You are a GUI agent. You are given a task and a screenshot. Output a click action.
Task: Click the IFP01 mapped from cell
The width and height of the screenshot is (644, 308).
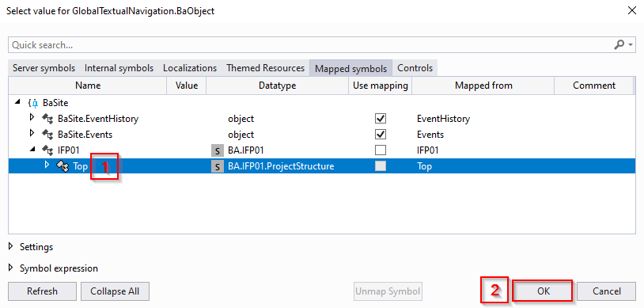(x=427, y=150)
